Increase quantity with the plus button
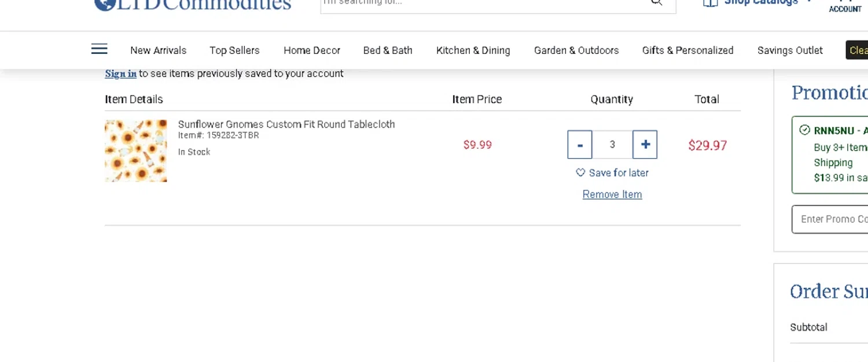Screen dimensions: 868x362 click(645, 144)
